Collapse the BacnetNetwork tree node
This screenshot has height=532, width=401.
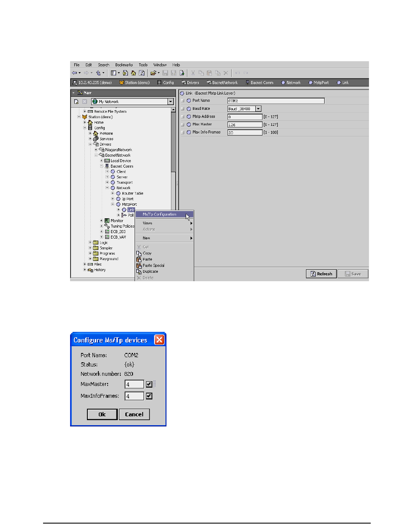pyautogui.click(x=96, y=155)
